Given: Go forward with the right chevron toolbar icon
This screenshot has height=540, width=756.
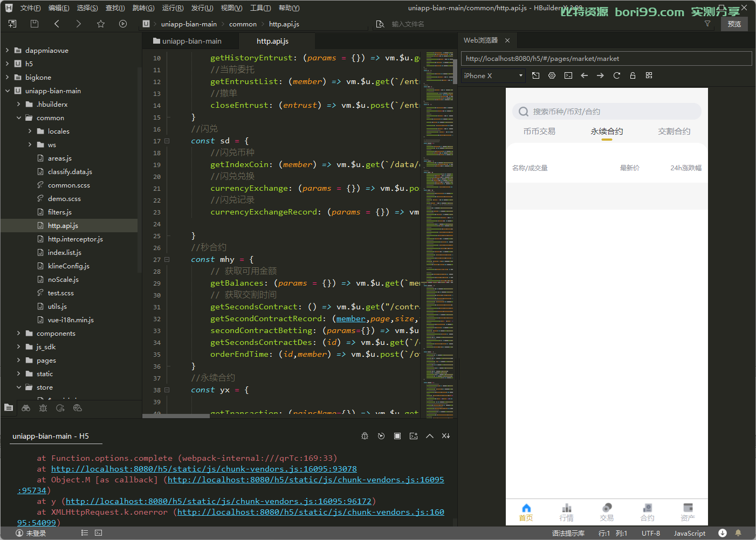Looking at the screenshot, I should pyautogui.click(x=79, y=24).
